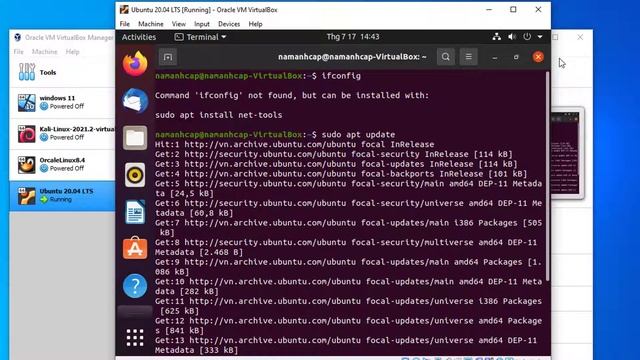Minimize the terminal window
The image size is (640, 360).
(x=495, y=57)
